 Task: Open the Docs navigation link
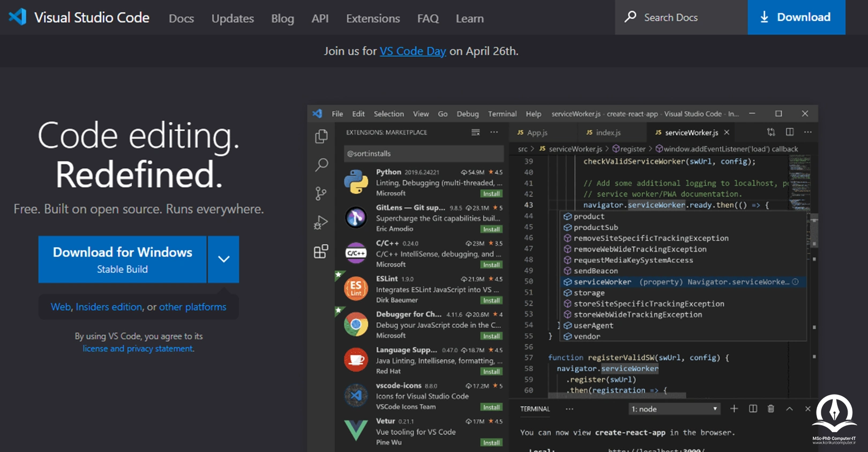(x=181, y=18)
